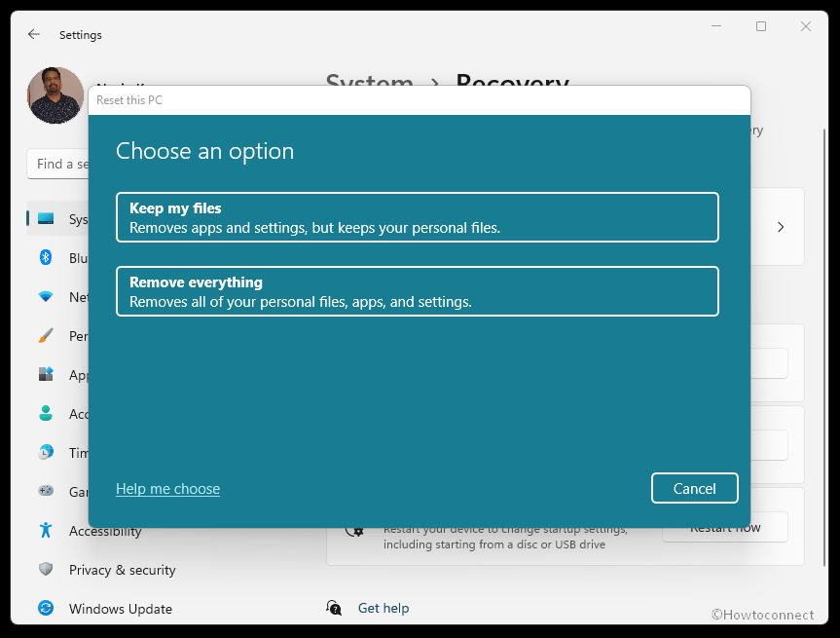Screen dimensions: 840x638
Task: Go back using the Settings back arrow
Action: click(34, 34)
